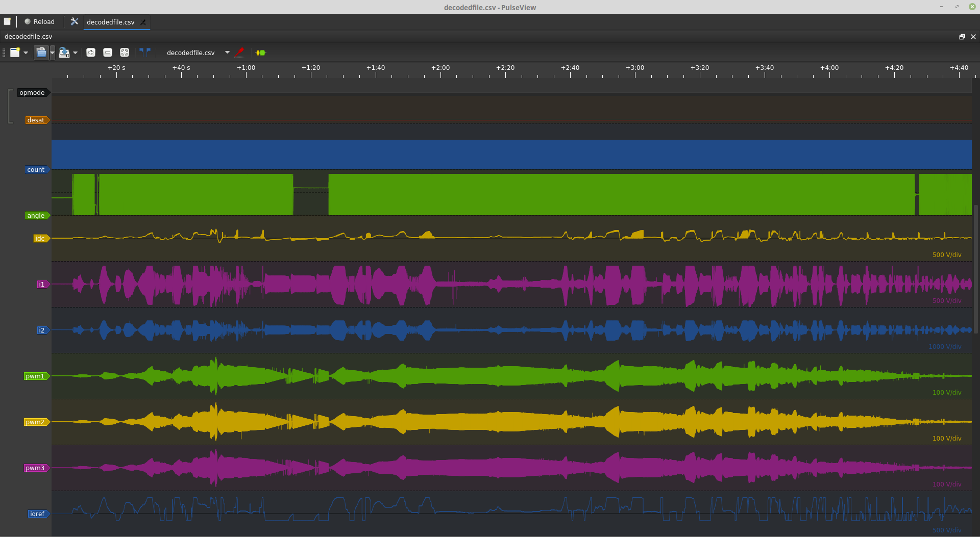The height and width of the screenshot is (537, 980).
Task: Select the decodedfile.csv session tab
Action: pos(111,22)
